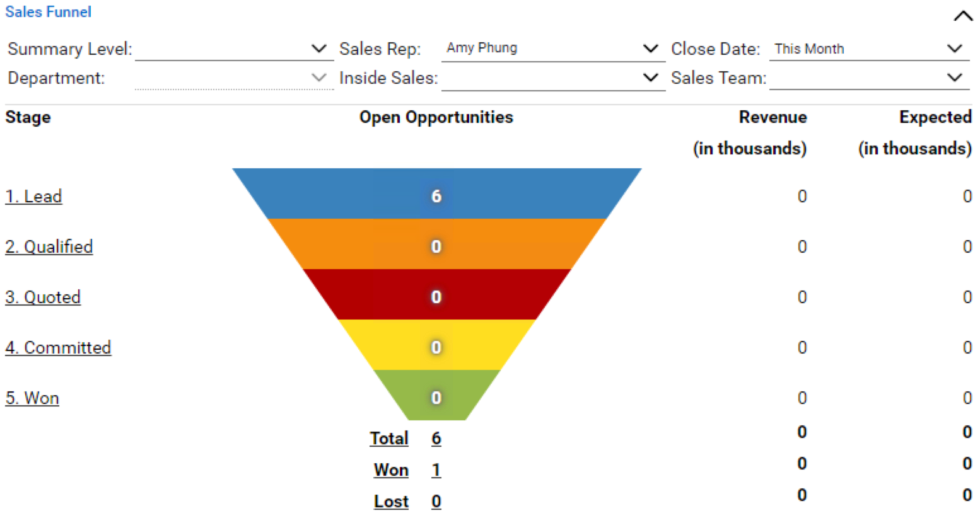
Task: Expand the Inside Sales dropdown
Action: (552, 78)
